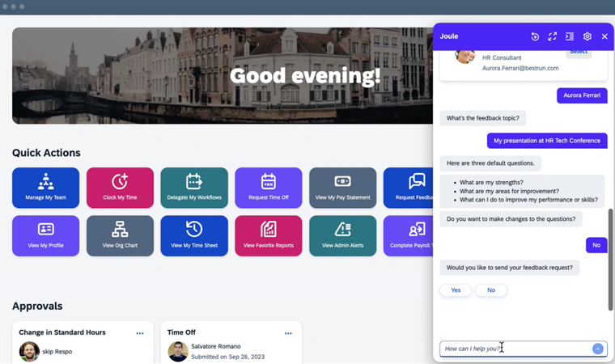The height and width of the screenshot is (364, 615).
Task: Click the Joule restart conversation icon
Action: [535, 36]
